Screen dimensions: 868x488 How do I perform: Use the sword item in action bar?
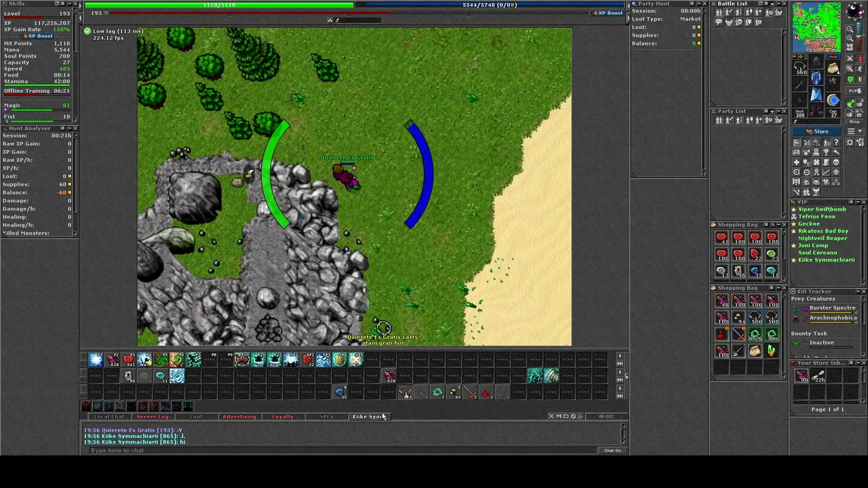point(470,392)
